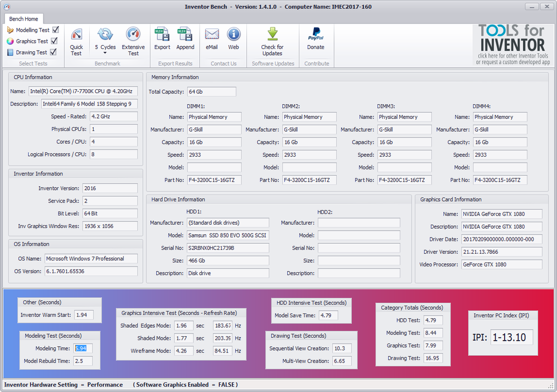This screenshot has width=557, height=392.
Task: Select the CPU Description field
Action: coord(89,104)
